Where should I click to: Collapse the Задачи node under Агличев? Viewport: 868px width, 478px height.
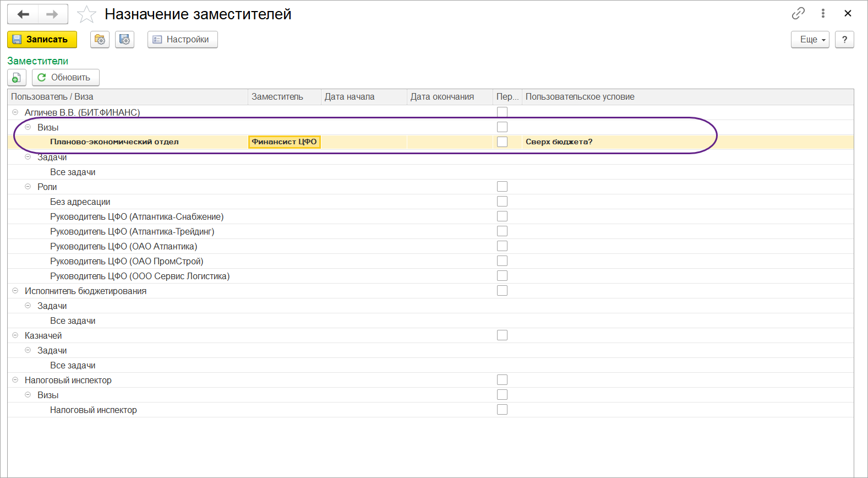tap(28, 157)
